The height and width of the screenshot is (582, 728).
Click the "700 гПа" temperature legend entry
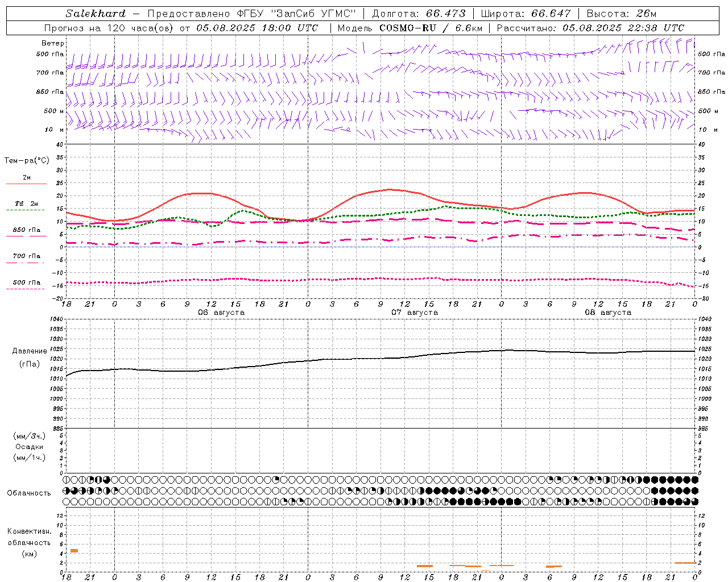tap(27, 256)
